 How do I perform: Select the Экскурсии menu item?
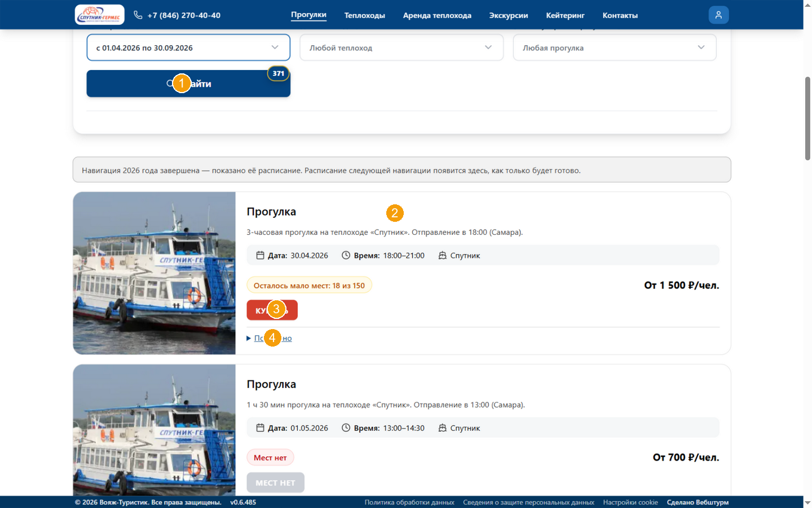[x=509, y=15]
